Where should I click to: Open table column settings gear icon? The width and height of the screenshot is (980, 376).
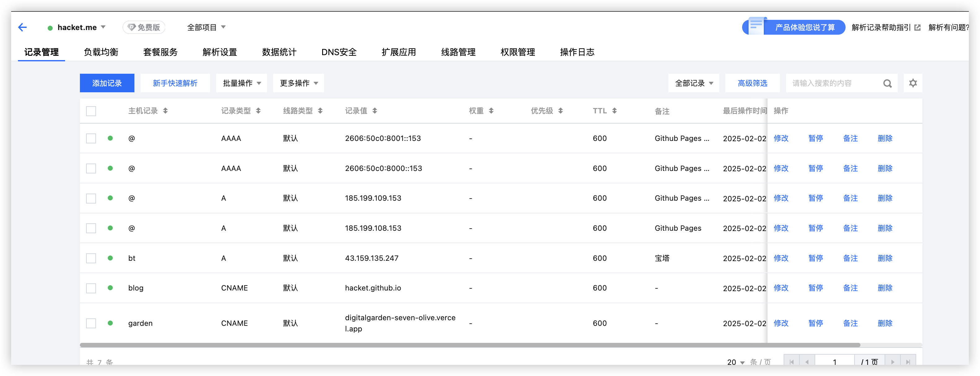point(913,83)
